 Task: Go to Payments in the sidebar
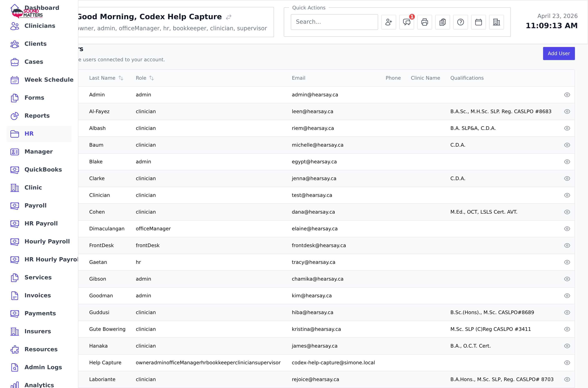click(40, 313)
